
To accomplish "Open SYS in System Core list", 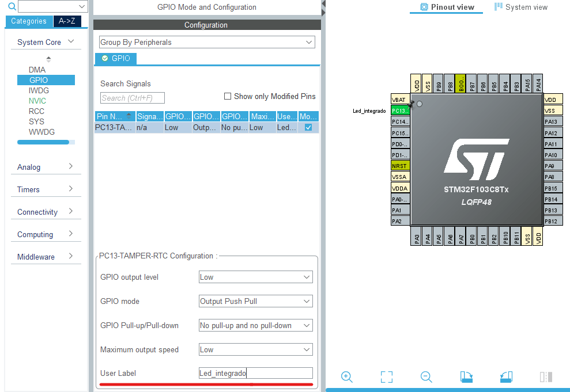I will coord(36,121).
